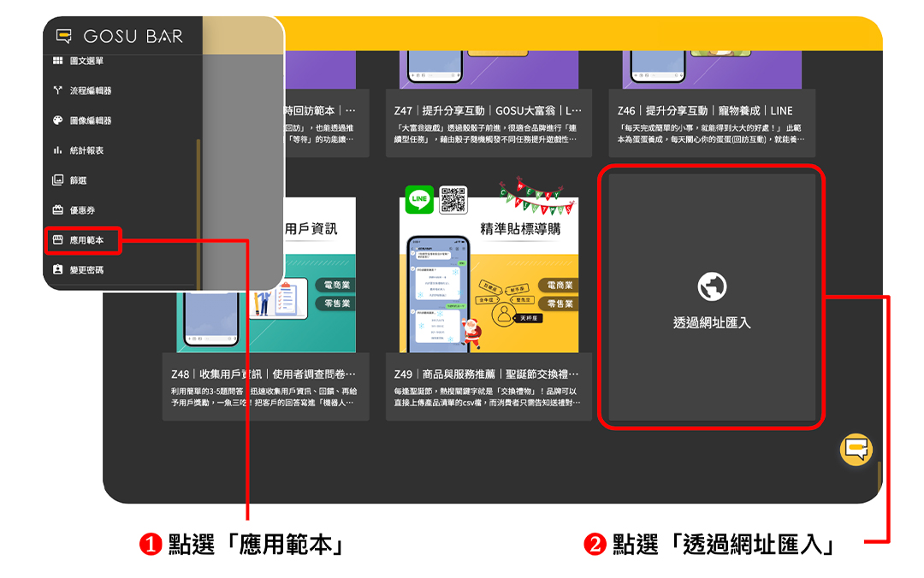Image resolution: width=924 pixels, height=578 pixels.
Task: Click the 優惠券 coupon icon
Action: pos(58,209)
